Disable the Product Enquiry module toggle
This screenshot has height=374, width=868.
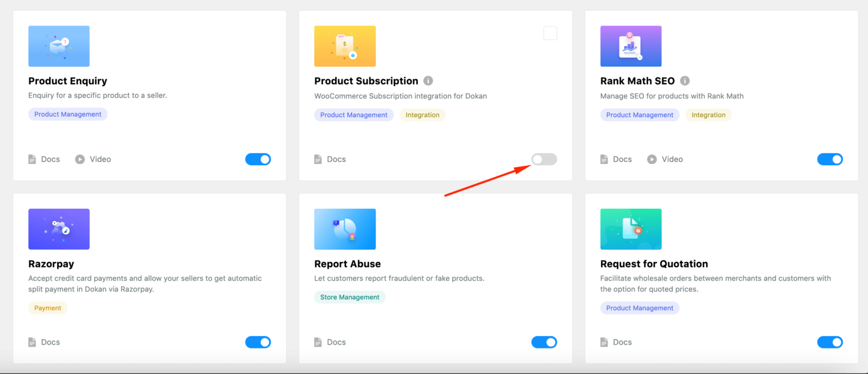tap(258, 160)
